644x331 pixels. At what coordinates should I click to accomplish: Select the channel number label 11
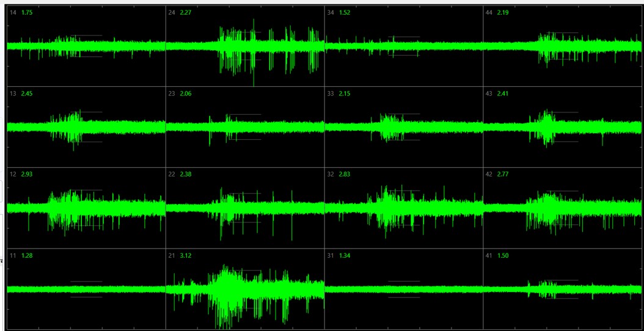click(x=13, y=255)
